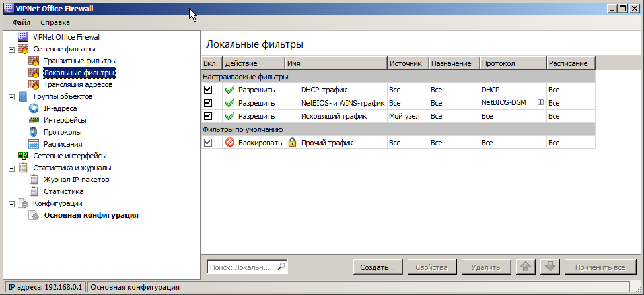Click the Расписания calendar icon

pos(34,144)
